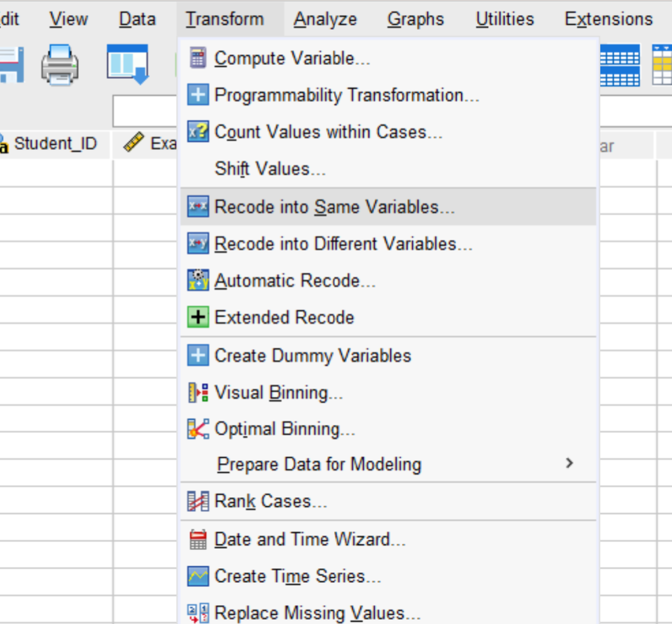Click the cell editor input field

point(145,111)
